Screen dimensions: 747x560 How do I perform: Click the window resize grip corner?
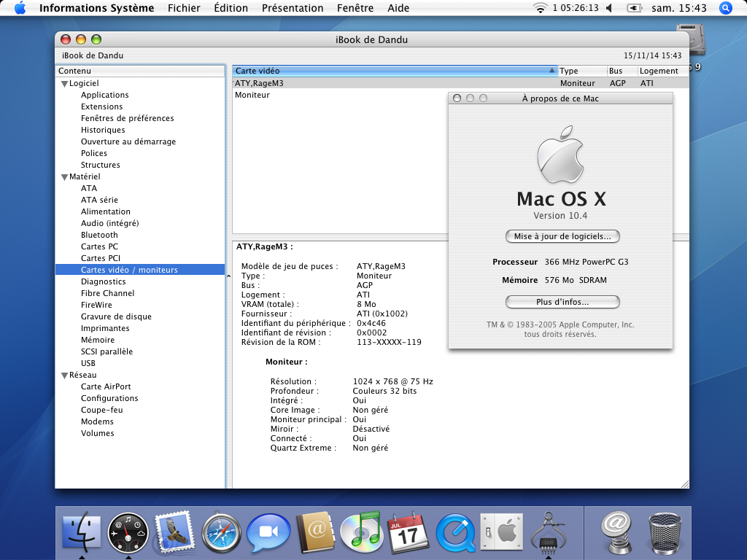684,484
